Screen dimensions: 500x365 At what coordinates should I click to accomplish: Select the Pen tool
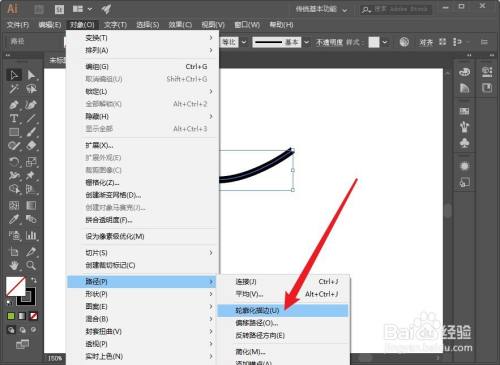coord(14,104)
